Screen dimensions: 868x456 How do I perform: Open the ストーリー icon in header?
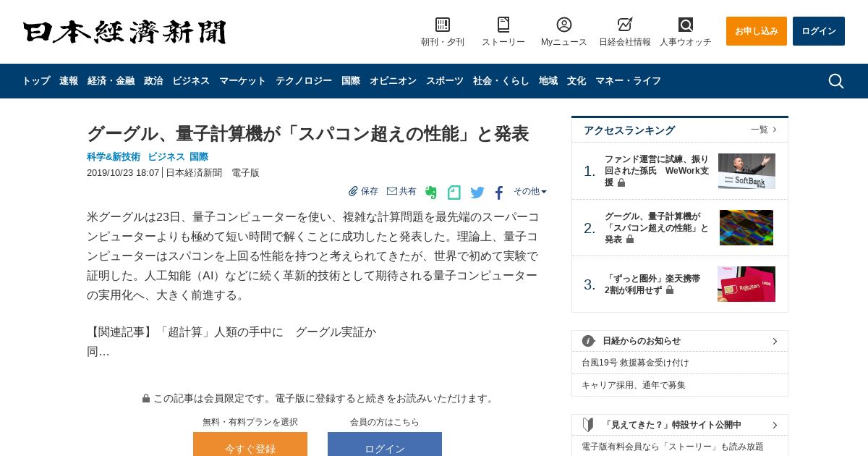pyautogui.click(x=503, y=25)
